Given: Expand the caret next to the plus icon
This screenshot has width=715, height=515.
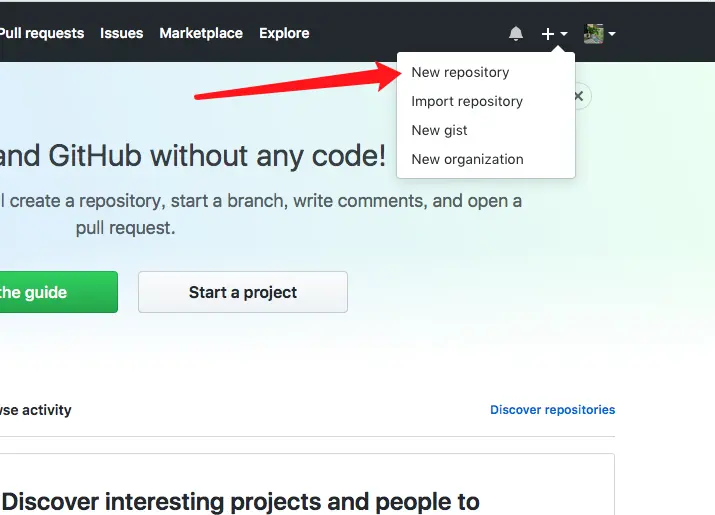Looking at the screenshot, I should click(x=564, y=34).
